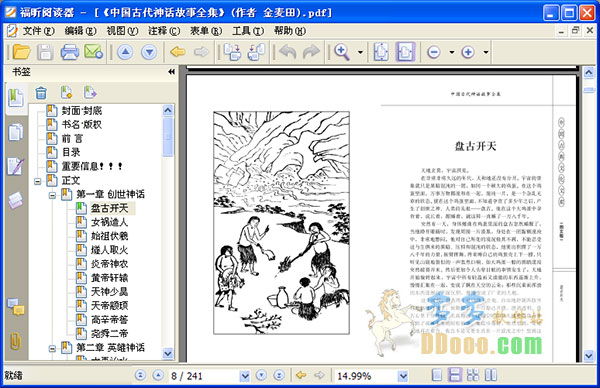Click the bookmark list scroll up arrow
The height and width of the screenshot is (388, 600).
(x=168, y=111)
